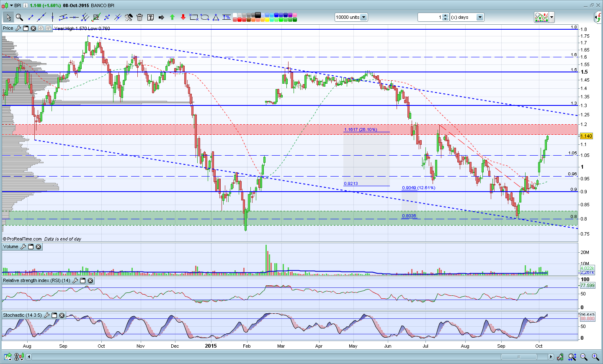Open dropdown arrow beside add indicator button
Image resolution: width=603 pixels, height=364 pixels.
[x=551, y=17]
